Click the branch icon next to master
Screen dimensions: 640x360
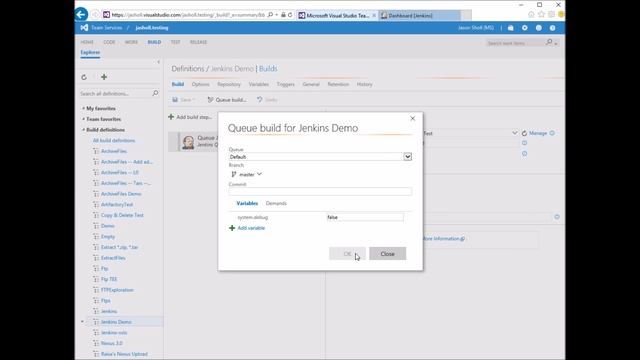point(234,174)
